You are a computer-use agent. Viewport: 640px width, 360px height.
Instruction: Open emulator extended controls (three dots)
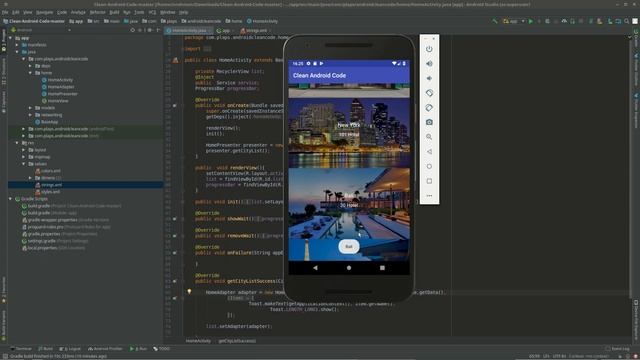(x=429, y=196)
